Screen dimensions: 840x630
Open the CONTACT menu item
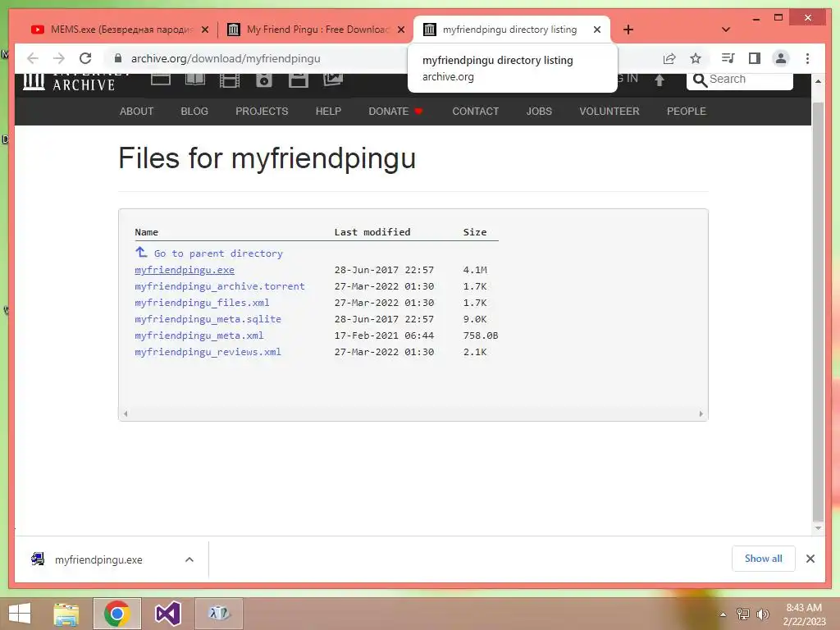tap(476, 111)
